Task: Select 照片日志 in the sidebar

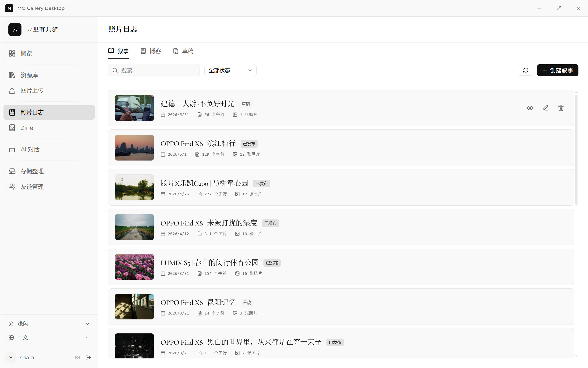Action: 49,112
